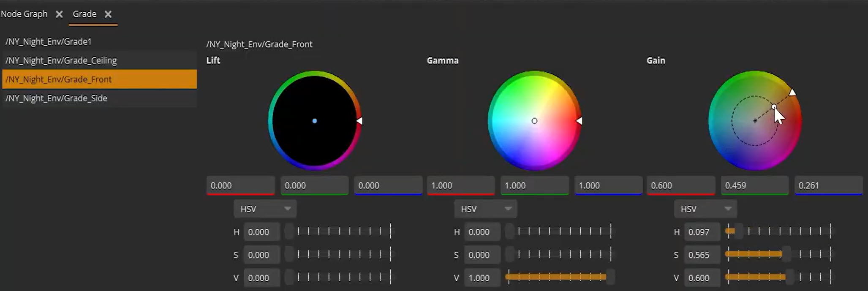Click the Gain red channel value field

click(680, 185)
